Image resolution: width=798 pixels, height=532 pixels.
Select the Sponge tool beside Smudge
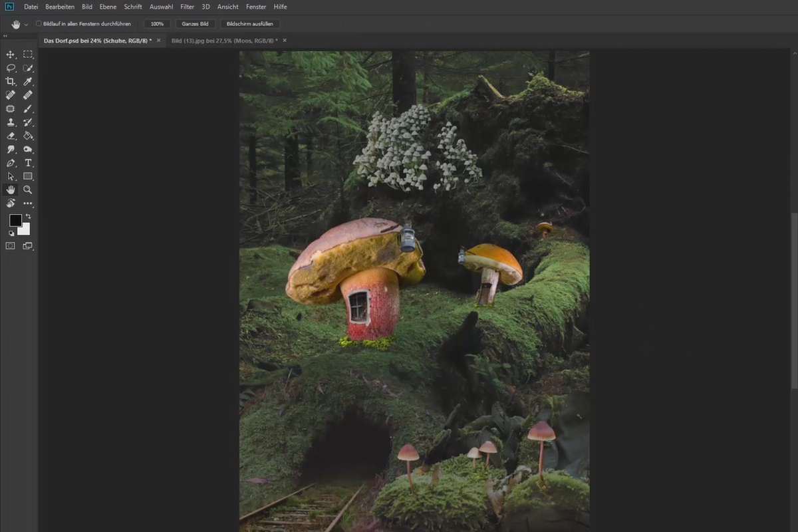(x=28, y=150)
